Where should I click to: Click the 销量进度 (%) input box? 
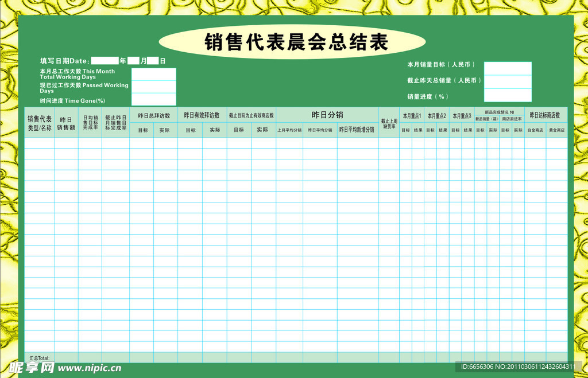(508, 95)
